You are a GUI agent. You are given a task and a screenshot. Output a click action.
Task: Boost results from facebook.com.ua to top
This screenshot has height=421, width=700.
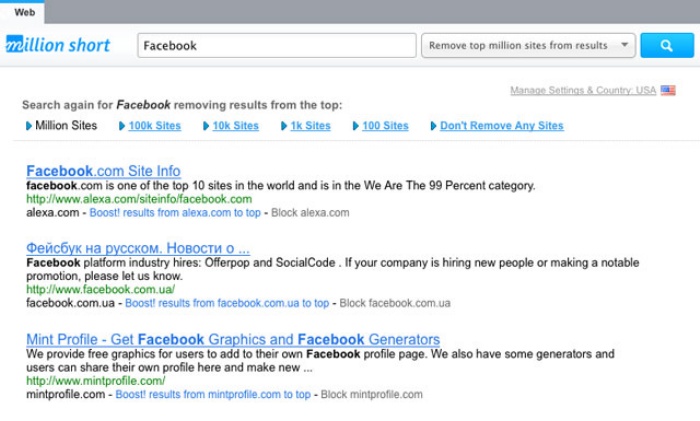click(x=227, y=303)
